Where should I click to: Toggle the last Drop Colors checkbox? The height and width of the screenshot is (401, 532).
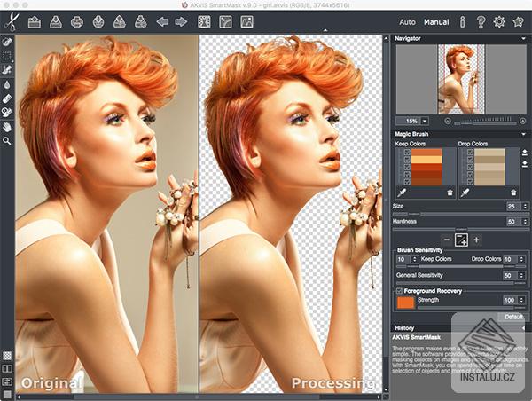click(x=470, y=183)
